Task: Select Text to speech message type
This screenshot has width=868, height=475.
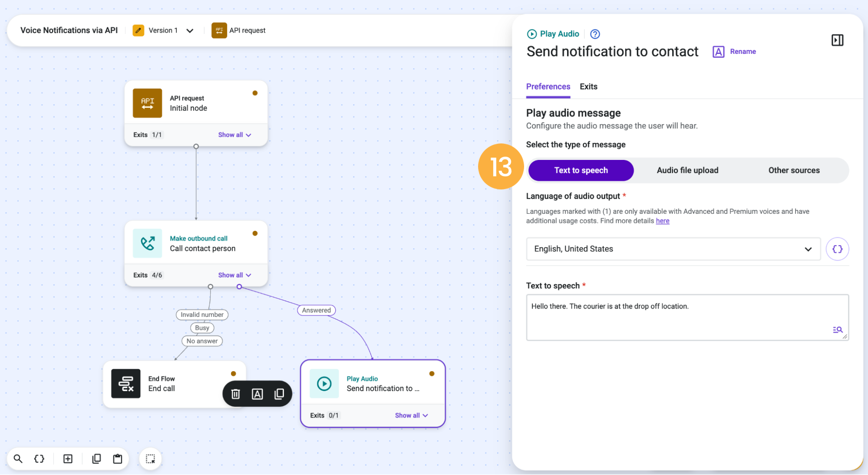Action: click(581, 170)
